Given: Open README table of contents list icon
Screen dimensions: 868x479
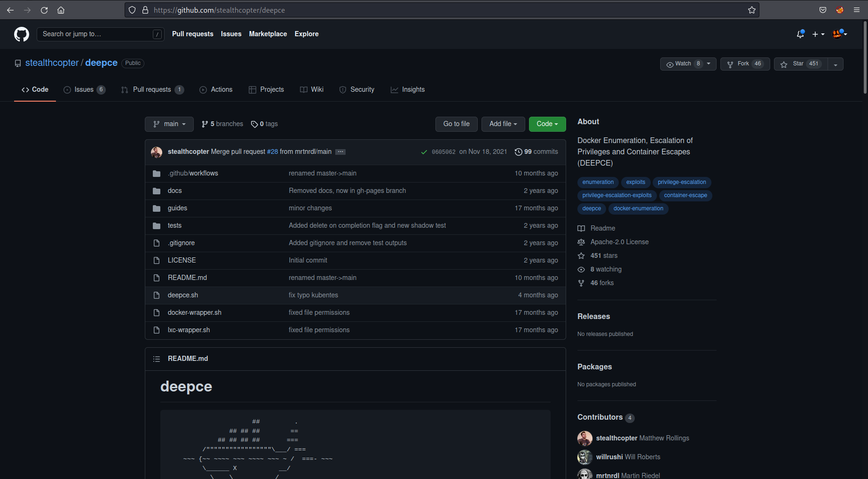Looking at the screenshot, I should tap(157, 359).
